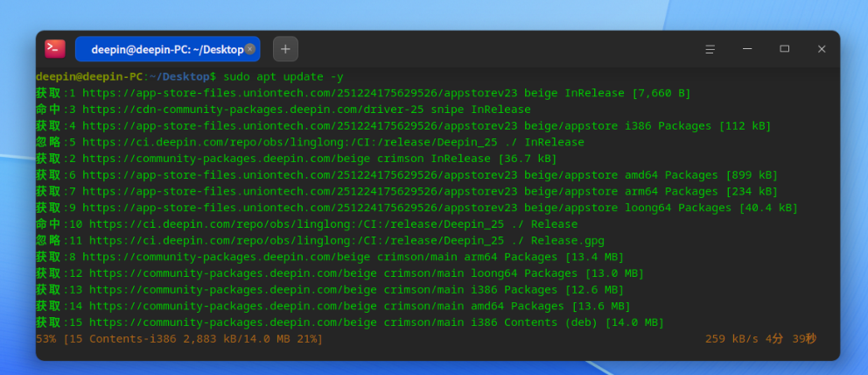Click the i386 Contents (deb) [14.0 MB] line
The image size is (868, 375).
tap(350, 322)
